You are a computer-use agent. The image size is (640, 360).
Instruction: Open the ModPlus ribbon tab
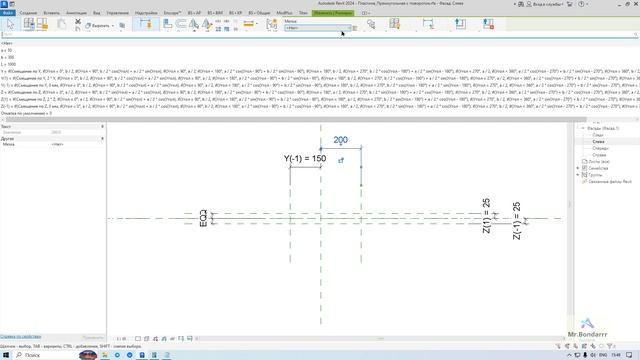pos(284,13)
